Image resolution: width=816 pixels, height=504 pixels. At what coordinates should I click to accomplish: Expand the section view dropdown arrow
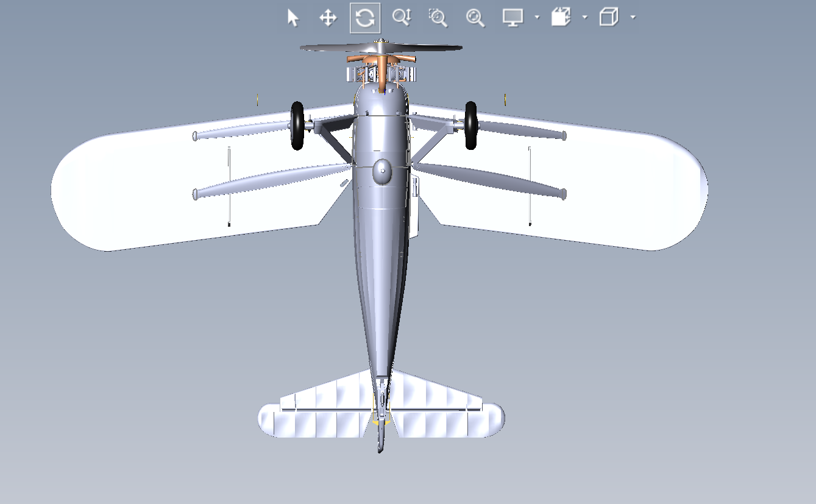(584, 18)
